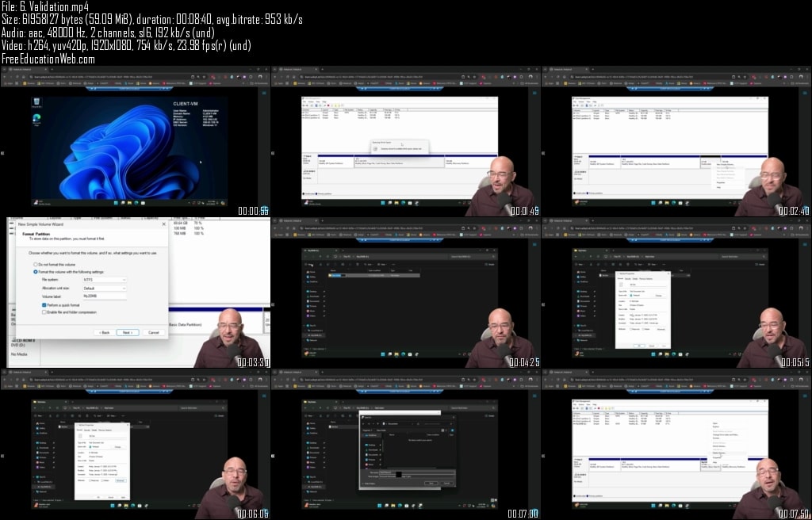The width and height of the screenshot is (812, 520).
Task: Click the Volume label text field
Action: coord(104,296)
